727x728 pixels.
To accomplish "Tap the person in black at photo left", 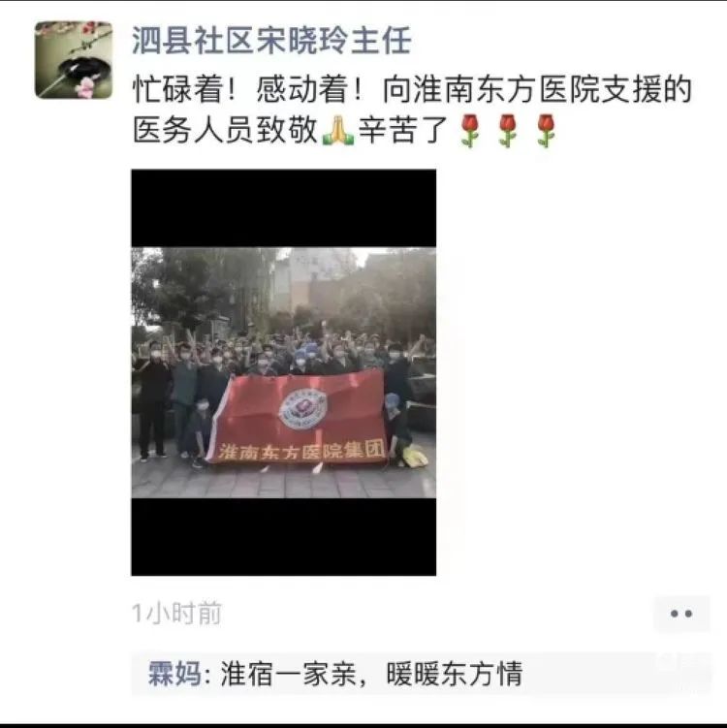I will point(152,401).
